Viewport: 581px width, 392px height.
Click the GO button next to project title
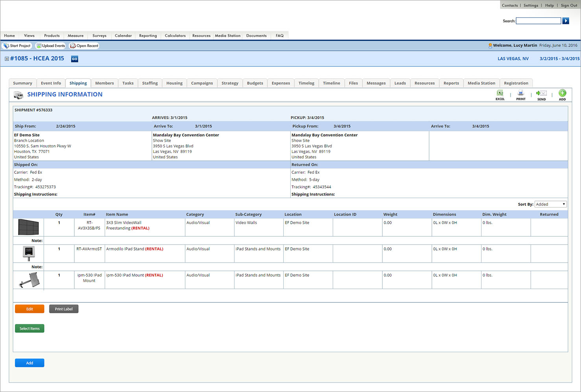coord(74,59)
